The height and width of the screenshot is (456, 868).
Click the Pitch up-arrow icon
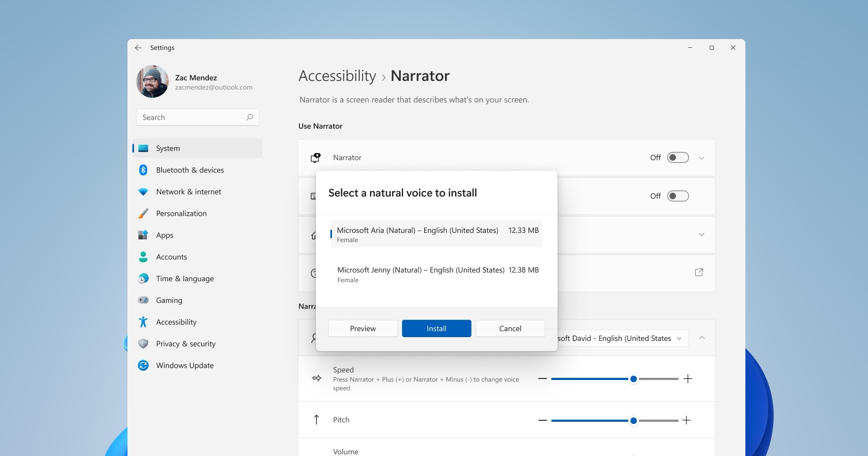(x=317, y=420)
